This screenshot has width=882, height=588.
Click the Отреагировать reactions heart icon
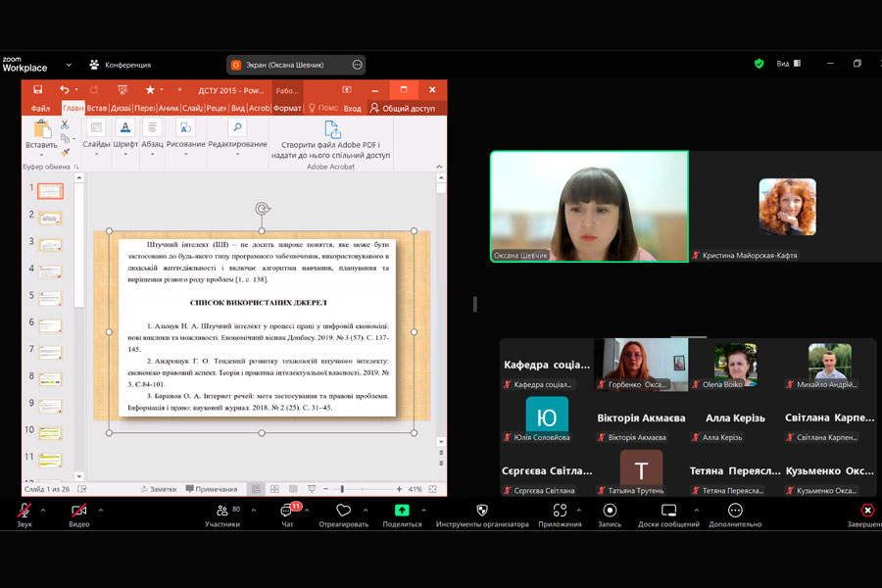pyautogui.click(x=343, y=511)
